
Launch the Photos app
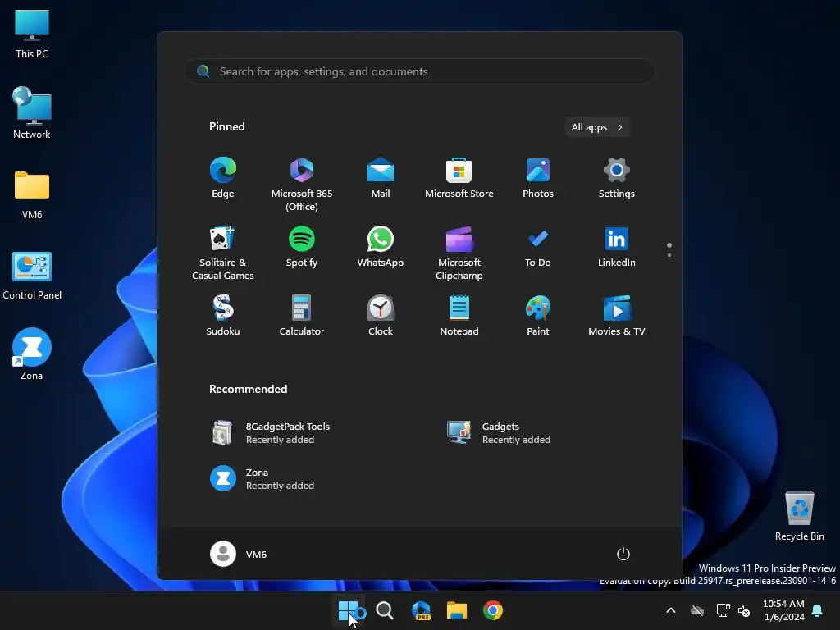pos(538,178)
